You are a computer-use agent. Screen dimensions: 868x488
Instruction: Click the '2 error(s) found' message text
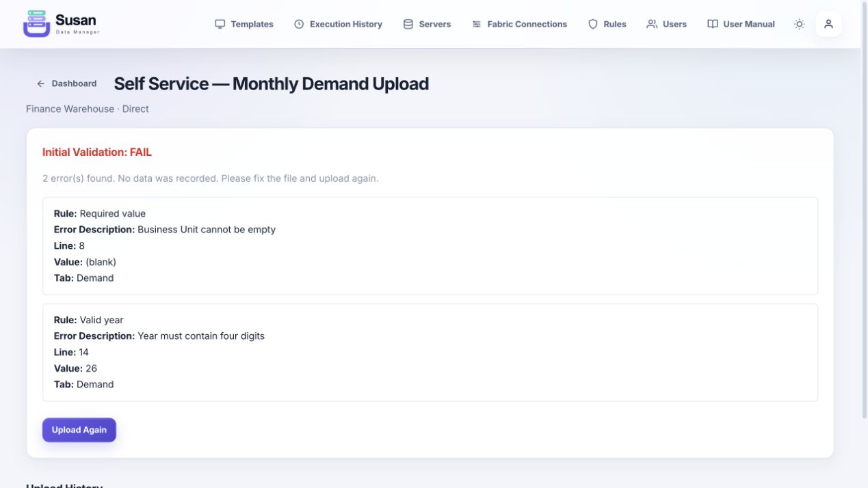(210, 178)
